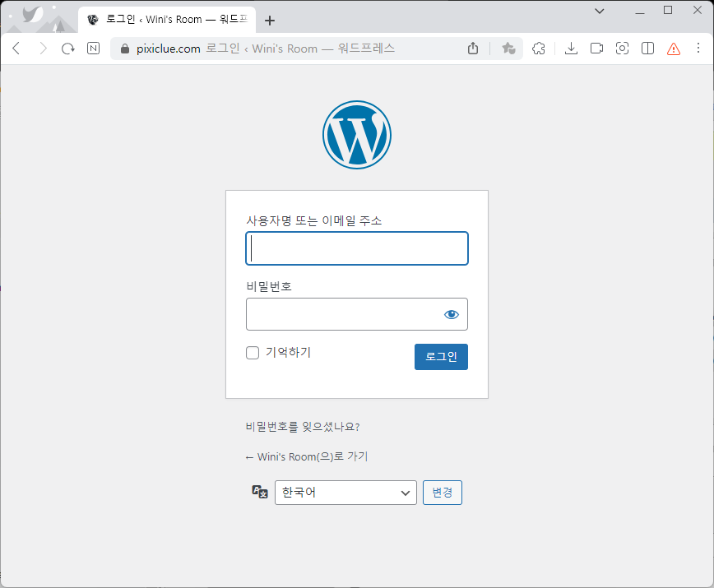Maximize the browser window
This screenshot has width=714, height=588.
pos(668,10)
